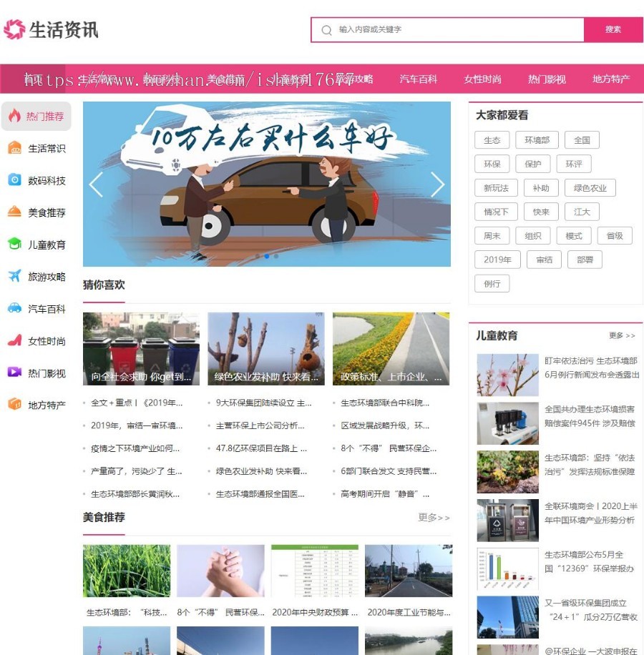Click the 生活常识 sidebar icon
644x655 pixels.
click(x=14, y=148)
